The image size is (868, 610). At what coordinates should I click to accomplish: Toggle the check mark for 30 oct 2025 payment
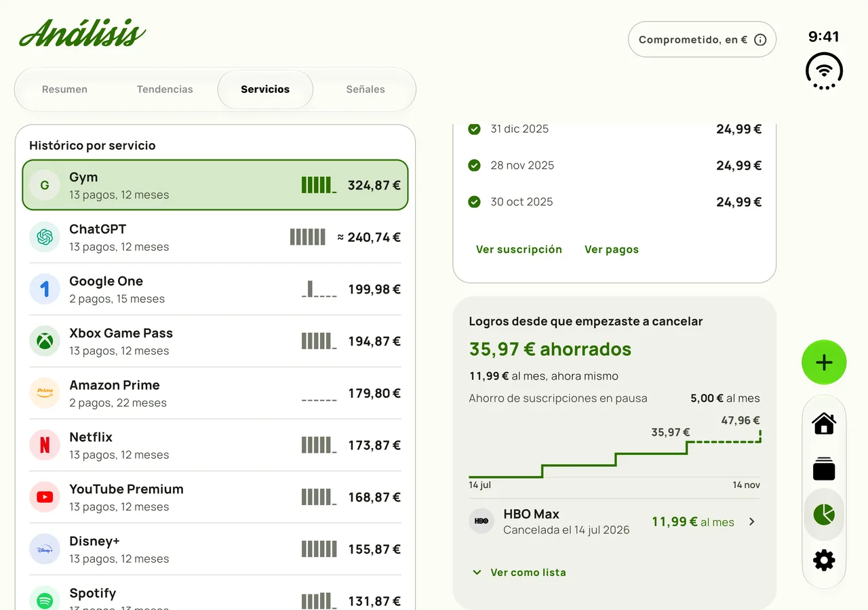475,202
